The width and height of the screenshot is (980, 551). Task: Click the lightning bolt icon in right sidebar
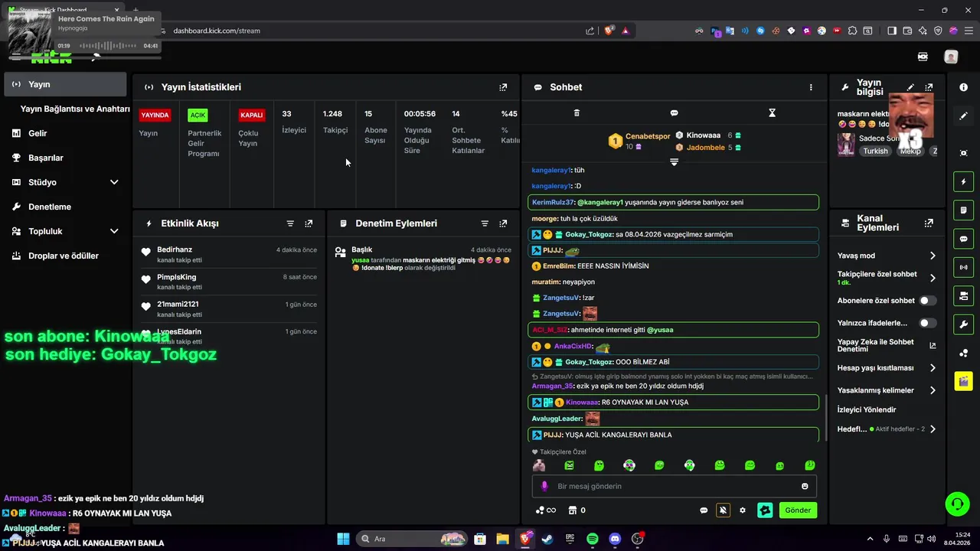(x=963, y=182)
